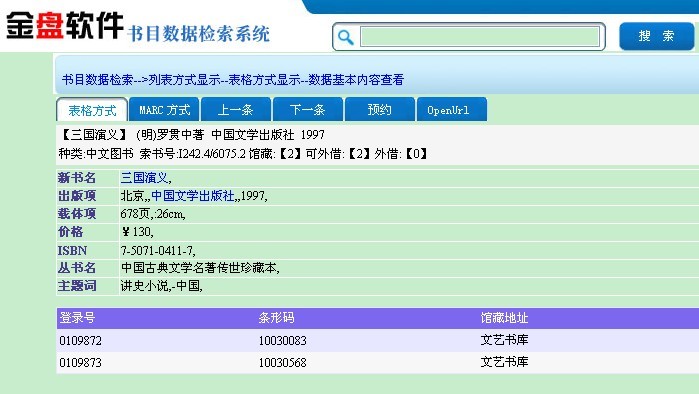Select the ￥130 price value
This screenshot has height=394, width=699.
[137, 232]
